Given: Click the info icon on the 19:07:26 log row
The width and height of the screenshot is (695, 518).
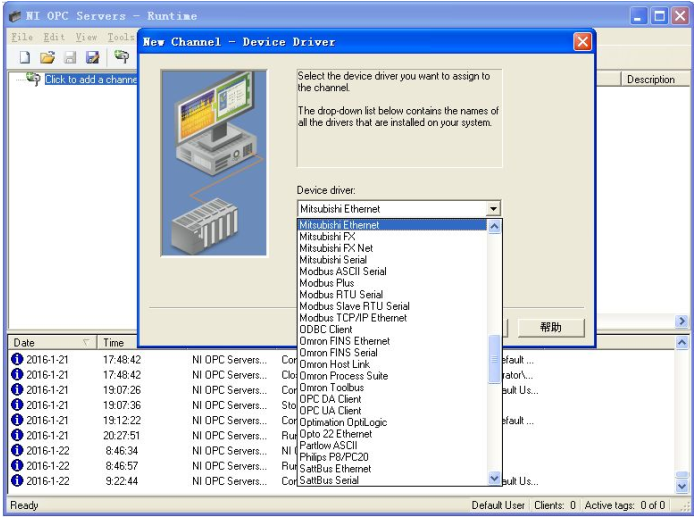Looking at the screenshot, I should coord(17,389).
